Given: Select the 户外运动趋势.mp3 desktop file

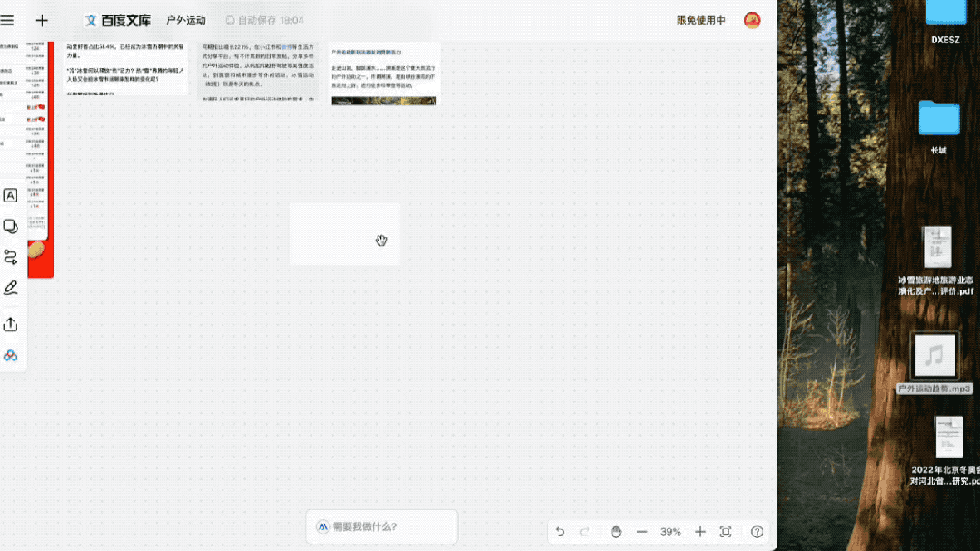Looking at the screenshot, I should pos(935,362).
